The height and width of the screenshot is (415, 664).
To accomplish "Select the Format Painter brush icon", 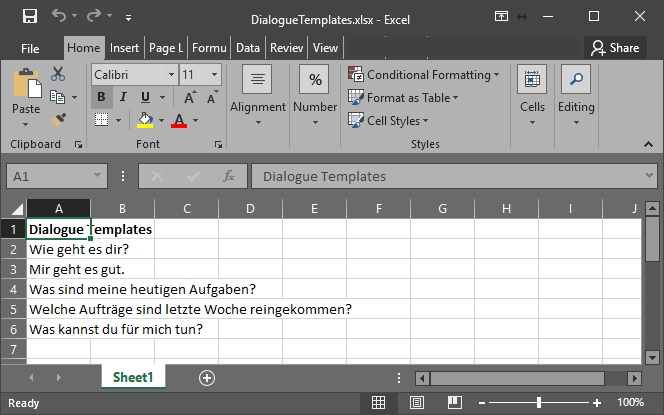I will [58, 119].
